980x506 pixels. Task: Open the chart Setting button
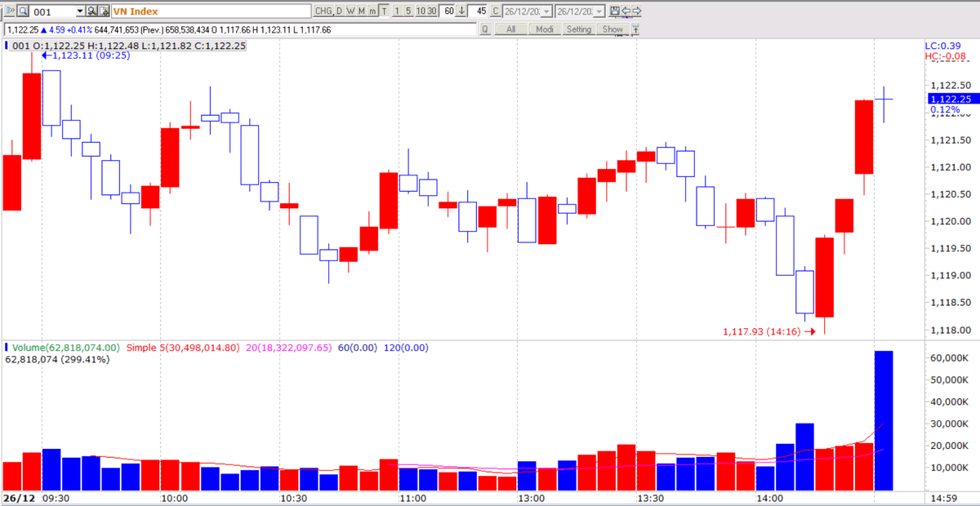[578, 29]
